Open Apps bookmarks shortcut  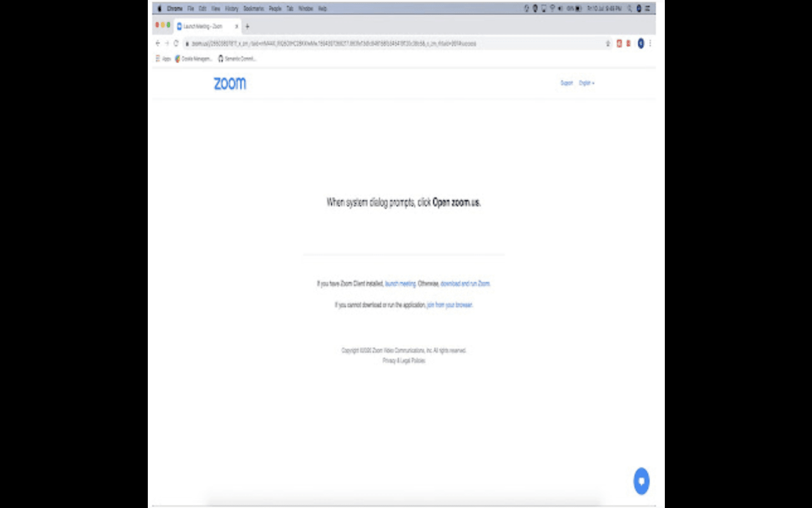pos(164,58)
